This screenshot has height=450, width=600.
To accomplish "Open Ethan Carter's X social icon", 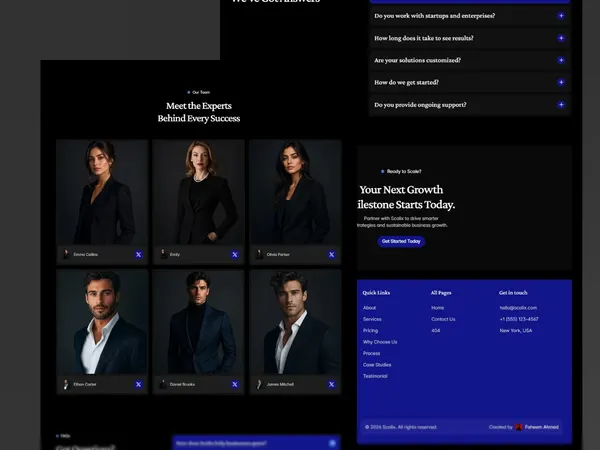I will pos(139,384).
